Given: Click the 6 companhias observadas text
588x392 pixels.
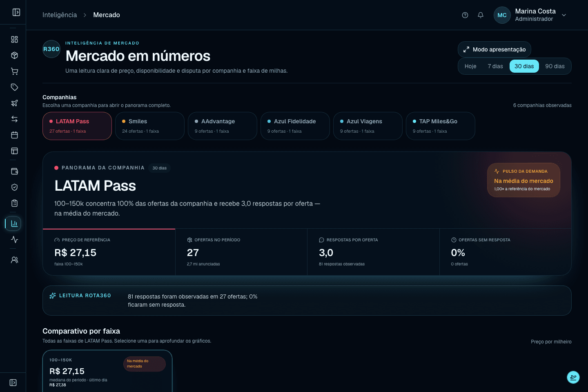Looking at the screenshot, I should pyautogui.click(x=542, y=105).
